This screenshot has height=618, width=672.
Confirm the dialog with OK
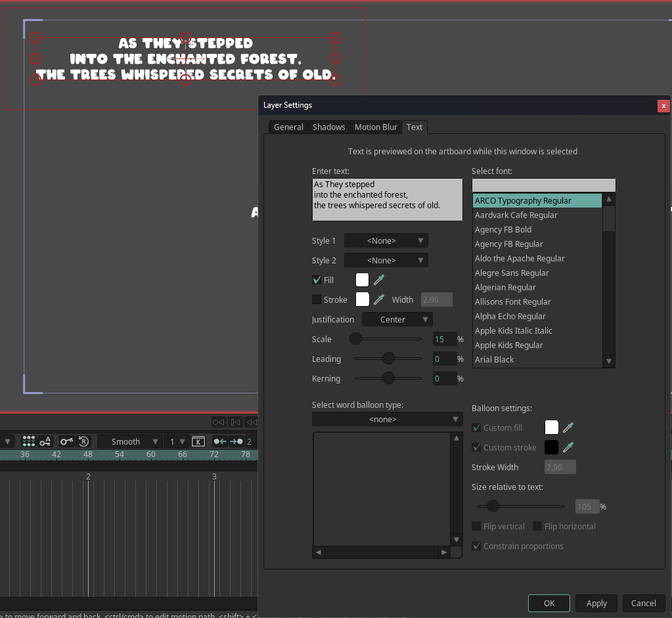click(549, 604)
